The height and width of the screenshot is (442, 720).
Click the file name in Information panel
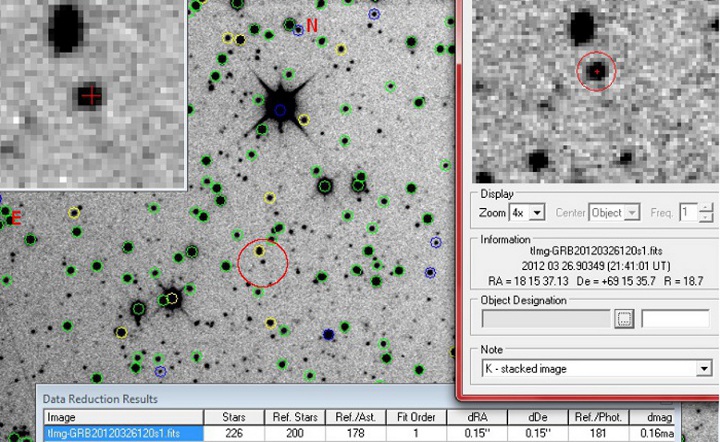tap(596, 251)
